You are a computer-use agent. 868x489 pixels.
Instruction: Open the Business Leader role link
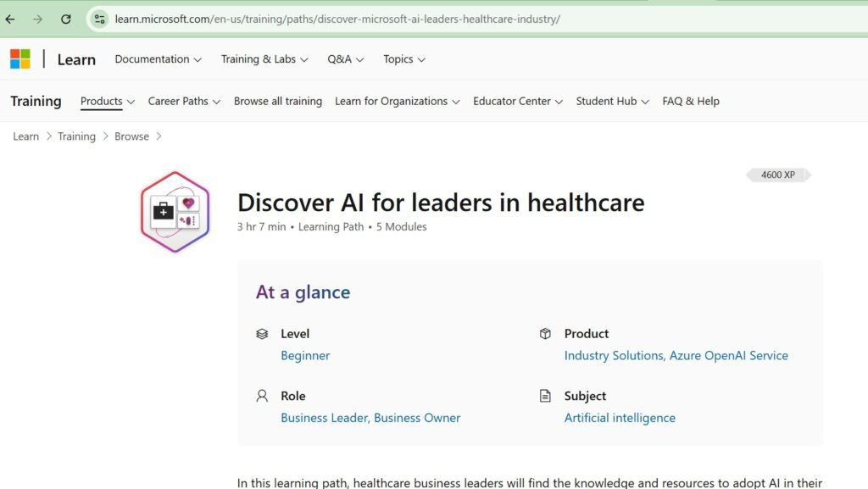324,418
